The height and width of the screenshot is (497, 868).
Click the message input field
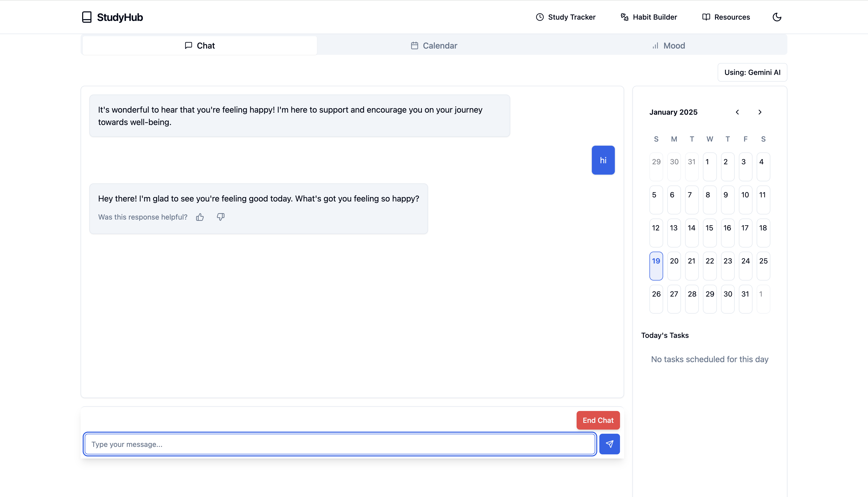pos(340,444)
